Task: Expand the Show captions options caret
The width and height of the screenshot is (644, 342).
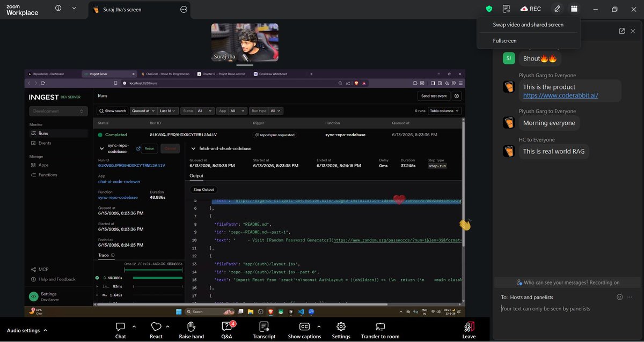Action: (319, 326)
